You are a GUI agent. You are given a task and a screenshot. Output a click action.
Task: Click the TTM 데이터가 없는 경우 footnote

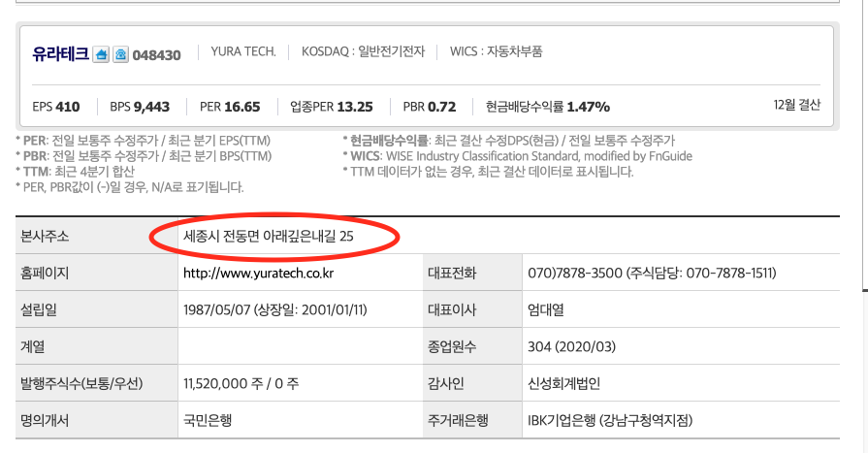pos(488,172)
